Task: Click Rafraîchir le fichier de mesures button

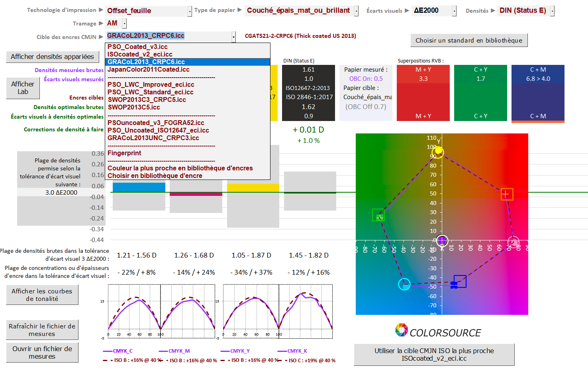Action: (x=42, y=330)
